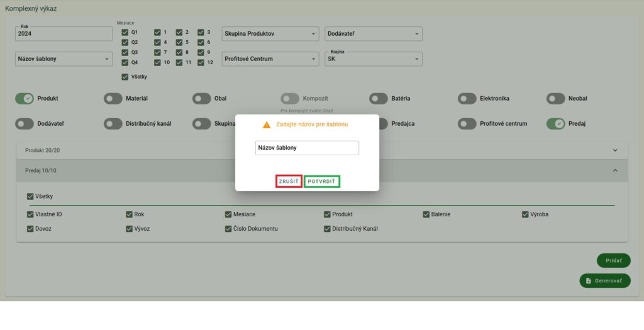This screenshot has height=330, width=644.
Task: Open the Krajina SK dropdown
Action: point(374,59)
